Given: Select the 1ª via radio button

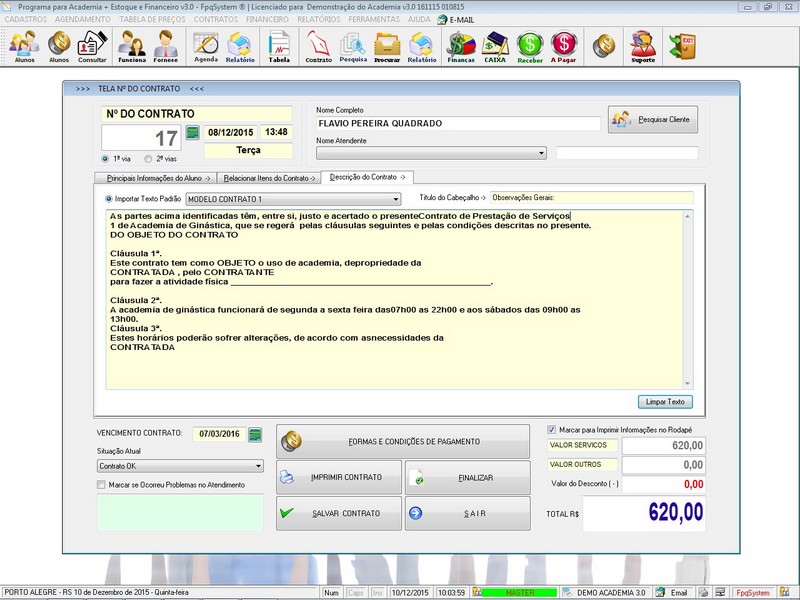Looking at the screenshot, I should (105, 159).
